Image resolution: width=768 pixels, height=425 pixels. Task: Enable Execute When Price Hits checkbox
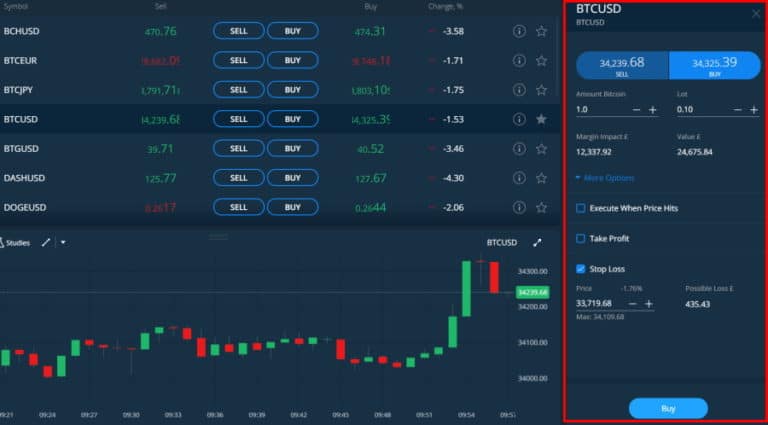point(580,209)
